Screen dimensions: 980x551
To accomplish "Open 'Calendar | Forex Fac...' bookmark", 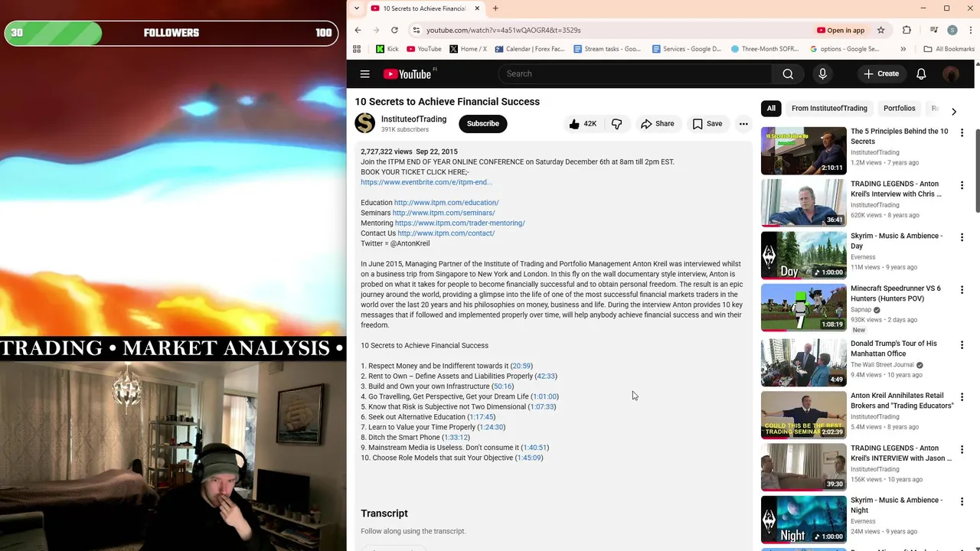I will [x=530, y=49].
